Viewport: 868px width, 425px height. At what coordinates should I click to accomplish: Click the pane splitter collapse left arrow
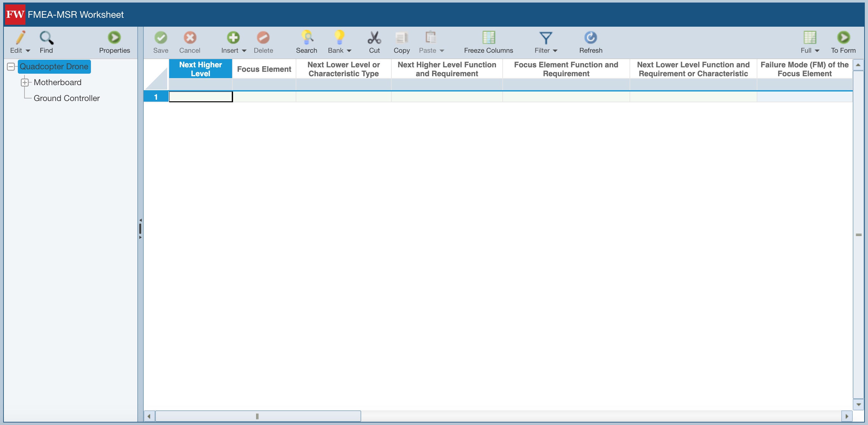[x=141, y=220]
